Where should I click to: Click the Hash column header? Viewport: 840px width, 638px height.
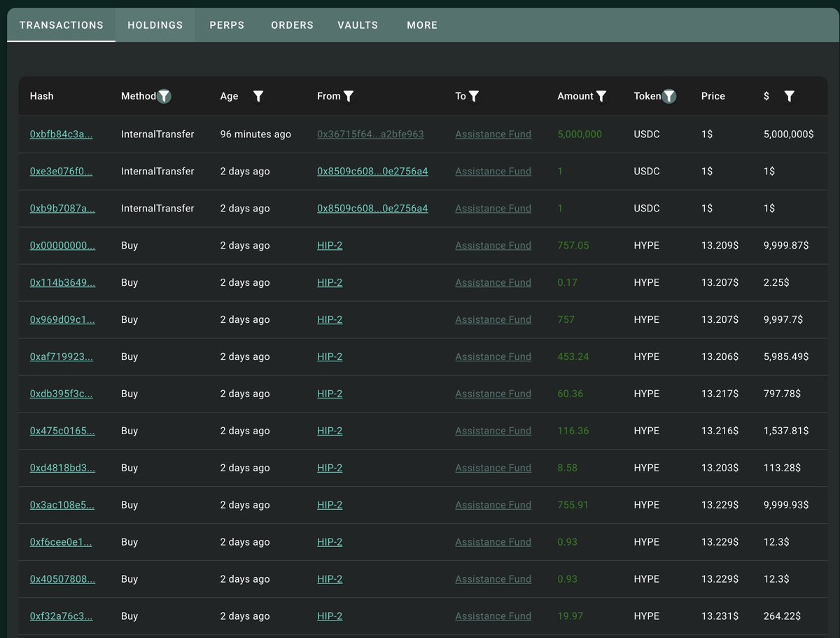coord(42,97)
